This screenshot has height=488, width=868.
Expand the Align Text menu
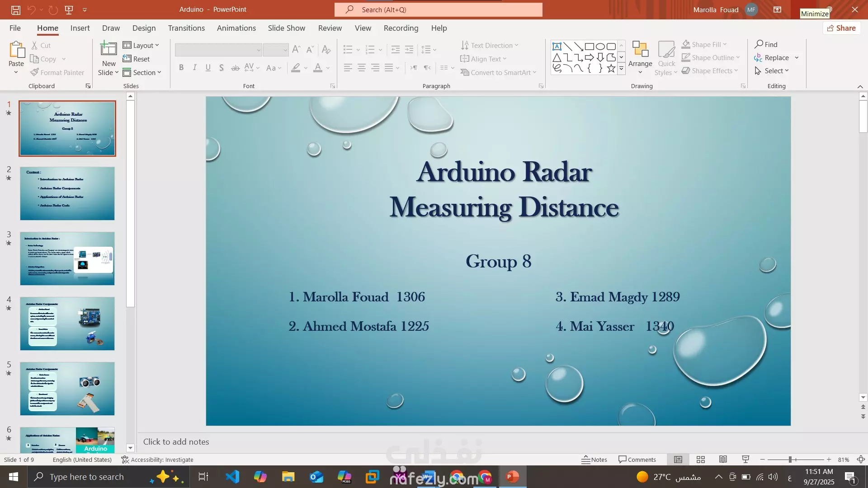(x=483, y=59)
